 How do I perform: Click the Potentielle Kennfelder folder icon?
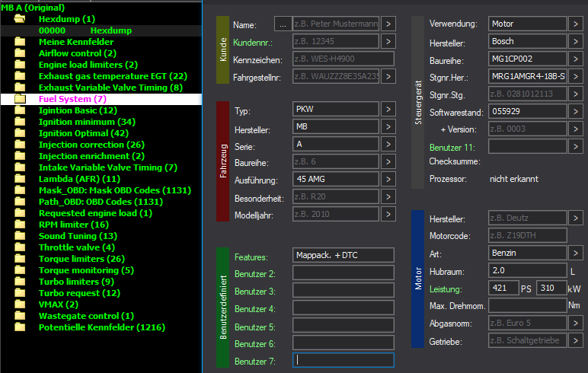tap(20, 327)
